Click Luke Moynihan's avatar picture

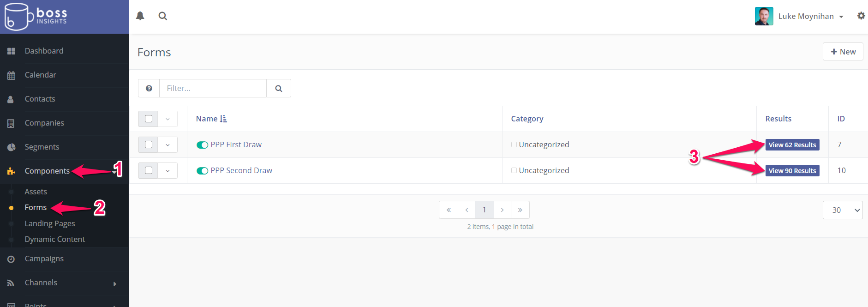(764, 16)
